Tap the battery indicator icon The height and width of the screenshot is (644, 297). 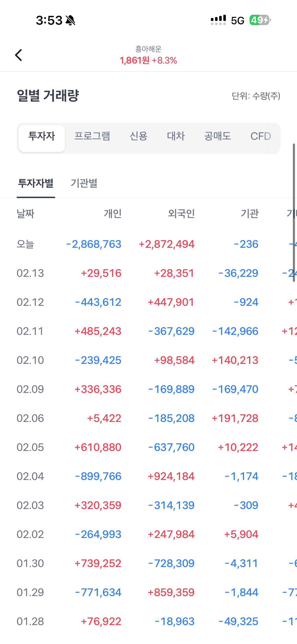260,20
